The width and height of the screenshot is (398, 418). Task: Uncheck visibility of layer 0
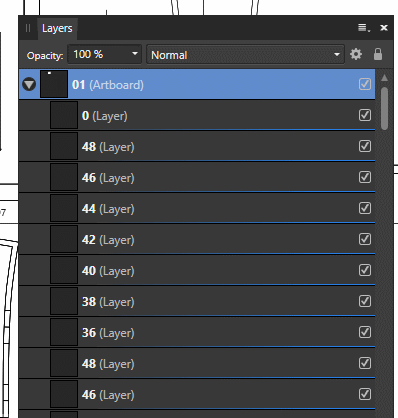(365, 115)
